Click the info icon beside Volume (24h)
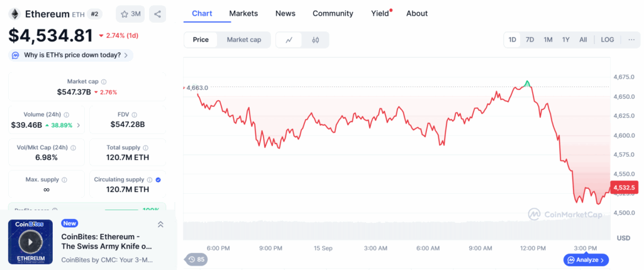This screenshot has height=270, width=644. pos(67,115)
